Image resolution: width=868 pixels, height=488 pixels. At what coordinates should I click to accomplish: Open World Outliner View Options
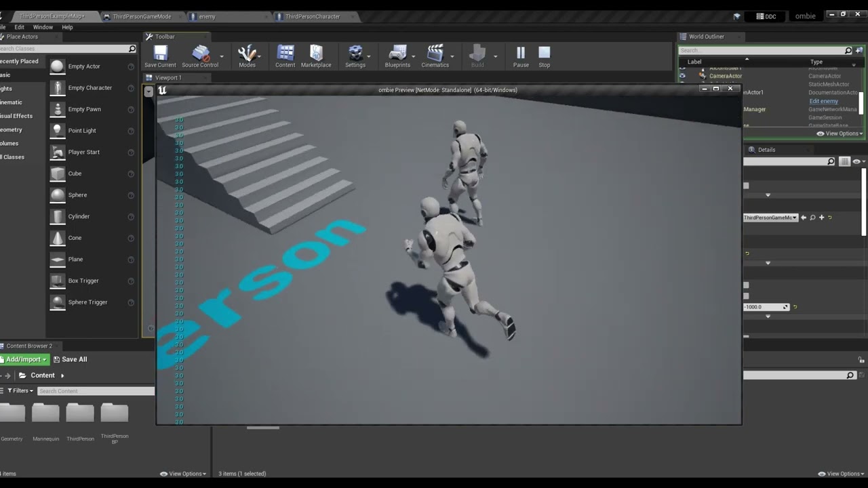840,134
